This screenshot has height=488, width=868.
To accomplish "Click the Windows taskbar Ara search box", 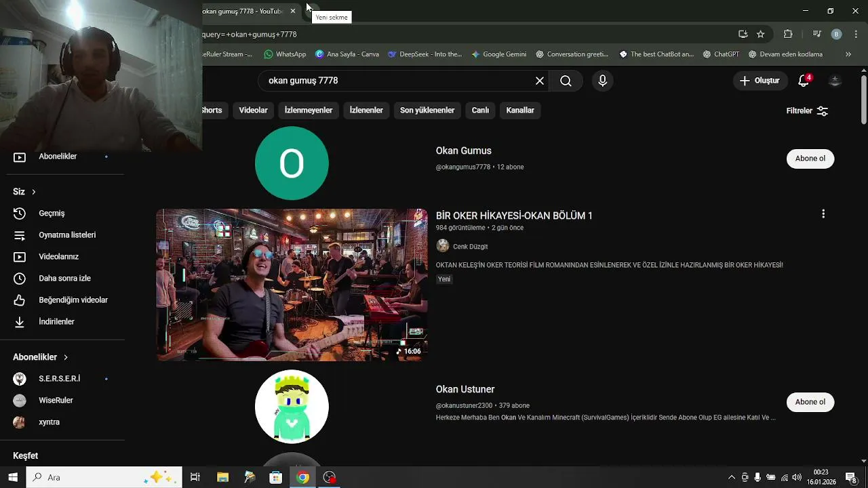I will [x=104, y=477].
